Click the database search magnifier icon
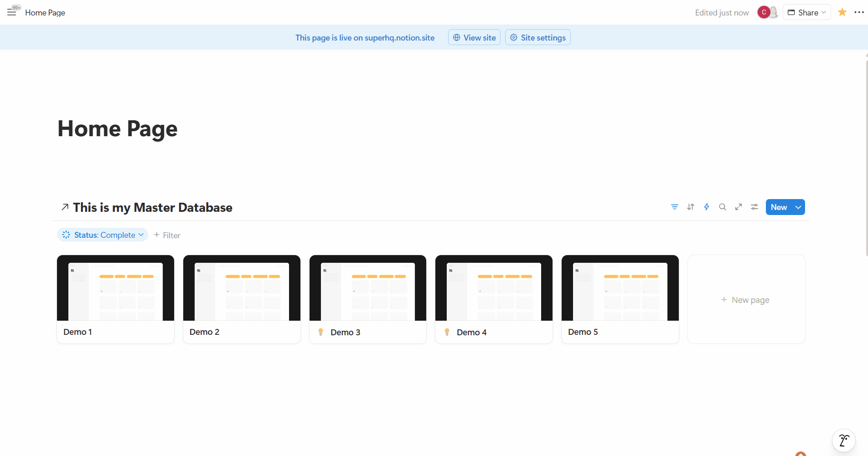 point(723,207)
